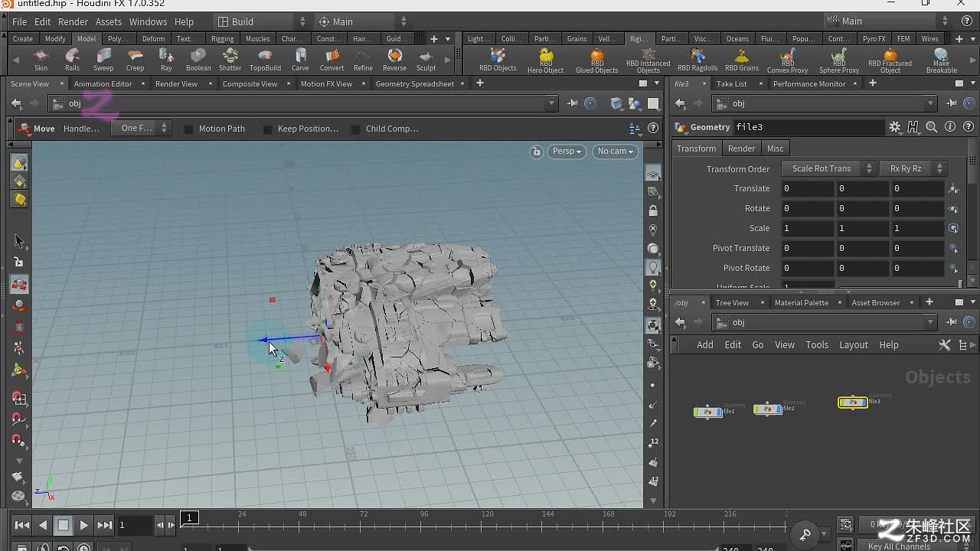The width and height of the screenshot is (980, 551).
Task: Expand the network editor obj path dropdown
Action: [930, 322]
